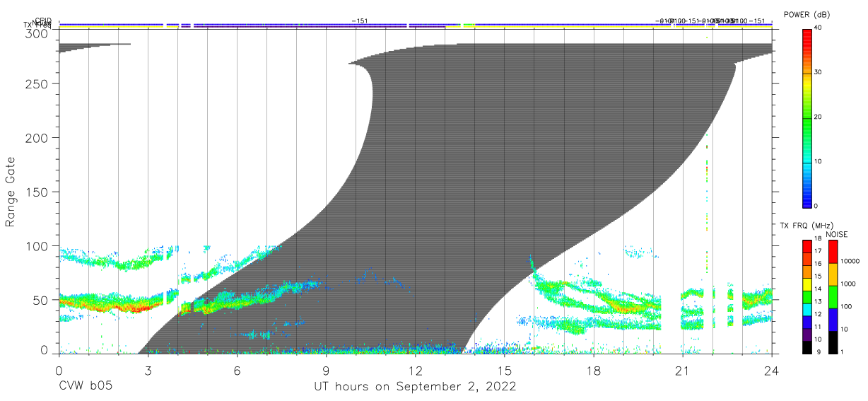Click the 12 hour label on time axis
The height and width of the screenshot is (401, 868).
415,370
